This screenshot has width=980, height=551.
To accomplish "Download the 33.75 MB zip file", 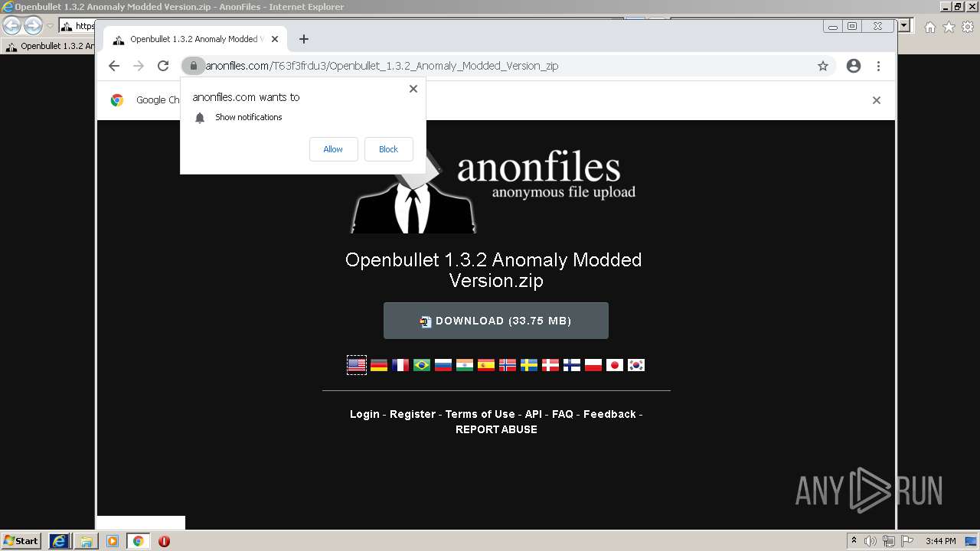I will 496,321.
